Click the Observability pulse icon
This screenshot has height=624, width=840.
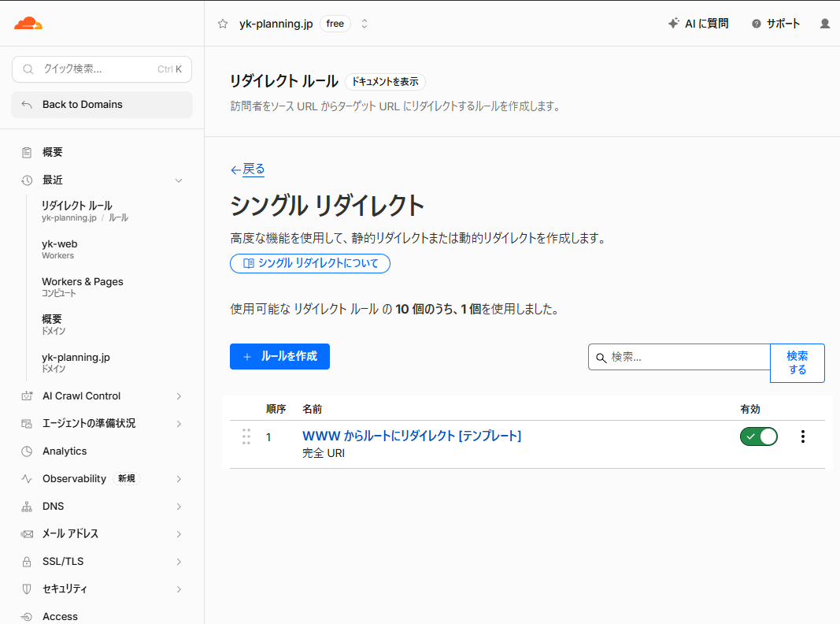pos(27,479)
